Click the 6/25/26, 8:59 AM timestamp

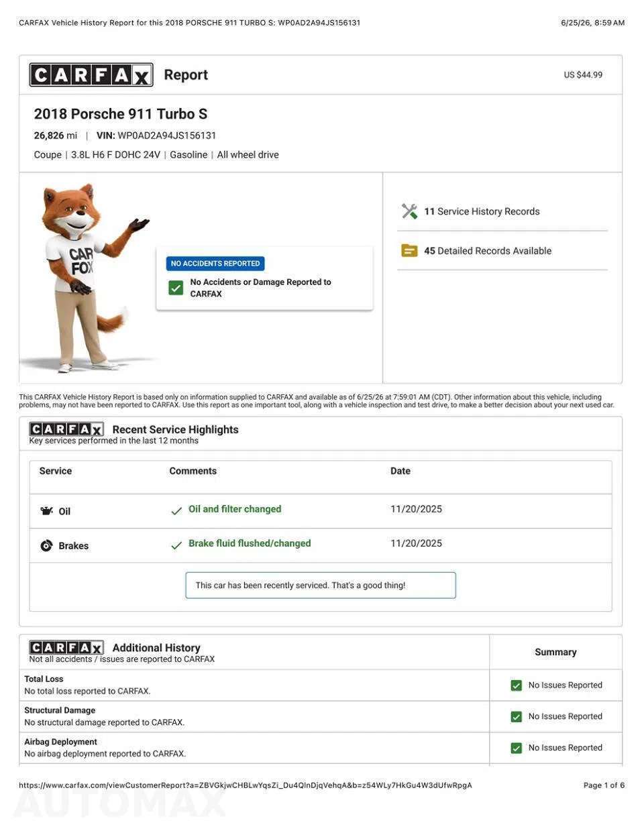[x=592, y=23]
